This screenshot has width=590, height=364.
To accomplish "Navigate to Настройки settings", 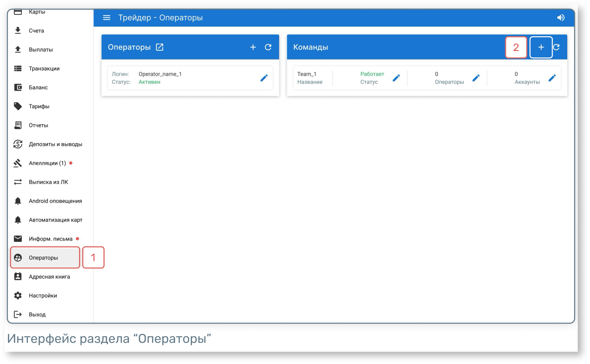I will click(43, 296).
